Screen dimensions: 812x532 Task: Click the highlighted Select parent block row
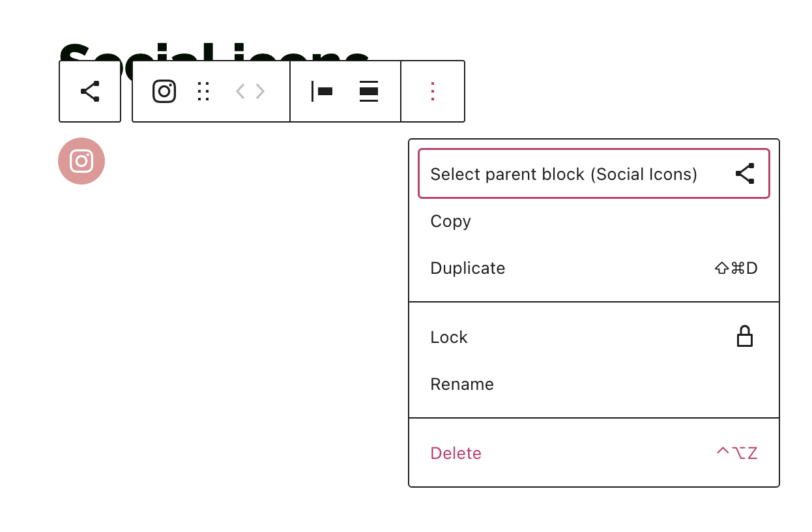(594, 173)
